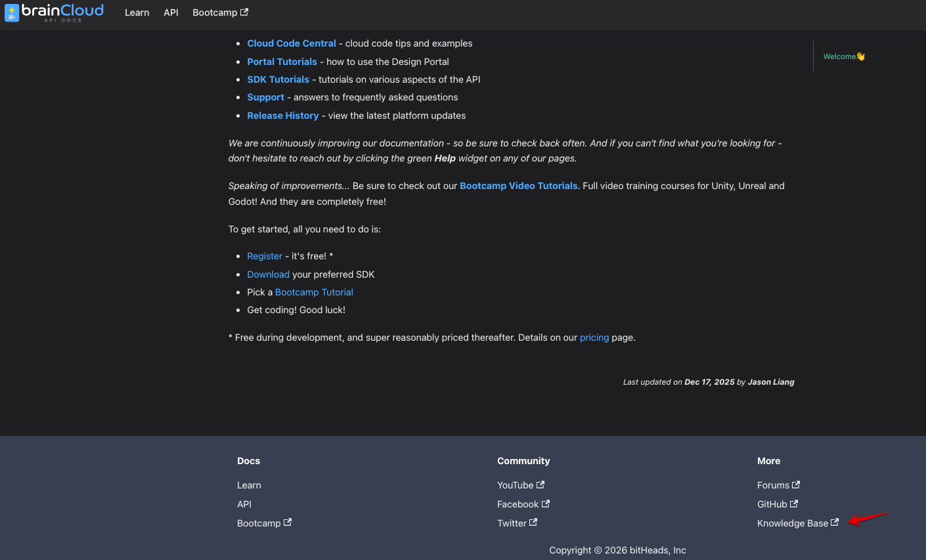
Task: View the pricing page link
Action: (x=594, y=337)
